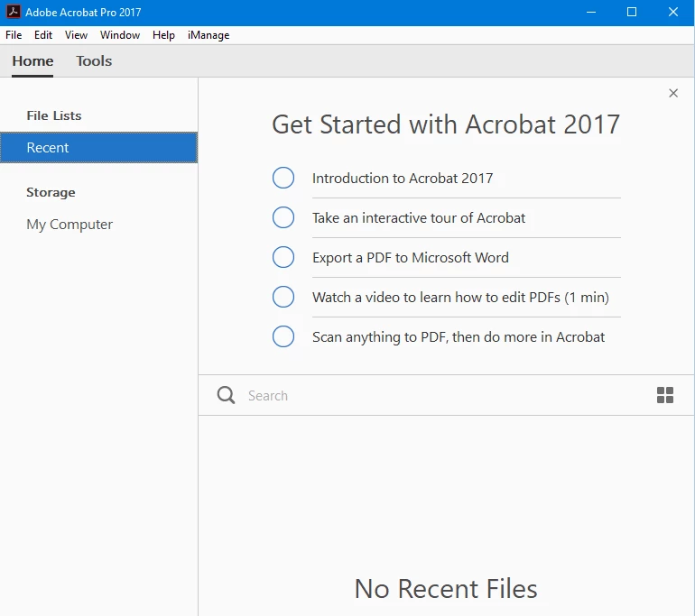Mark Watch a video circle

click(283, 297)
